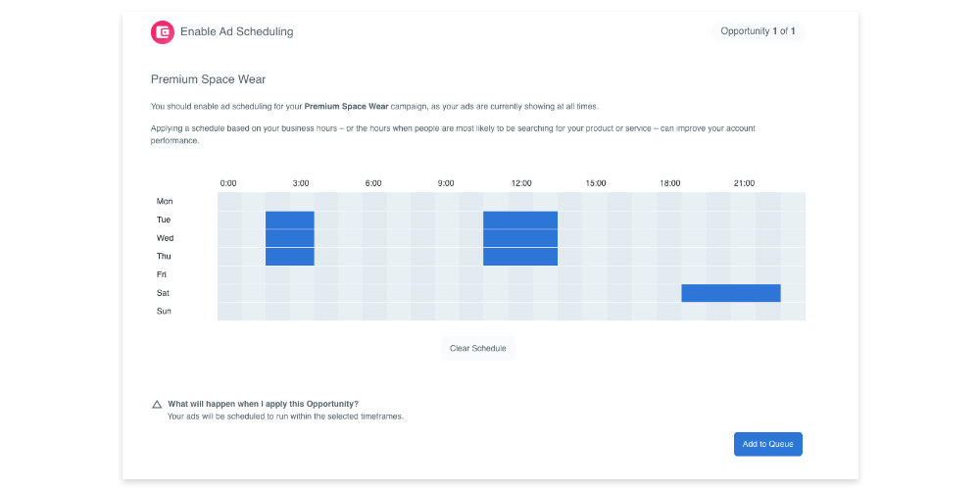Toggle the Sunday 0:00 time slot
Screen dimensions: 980x490
click(x=229, y=312)
